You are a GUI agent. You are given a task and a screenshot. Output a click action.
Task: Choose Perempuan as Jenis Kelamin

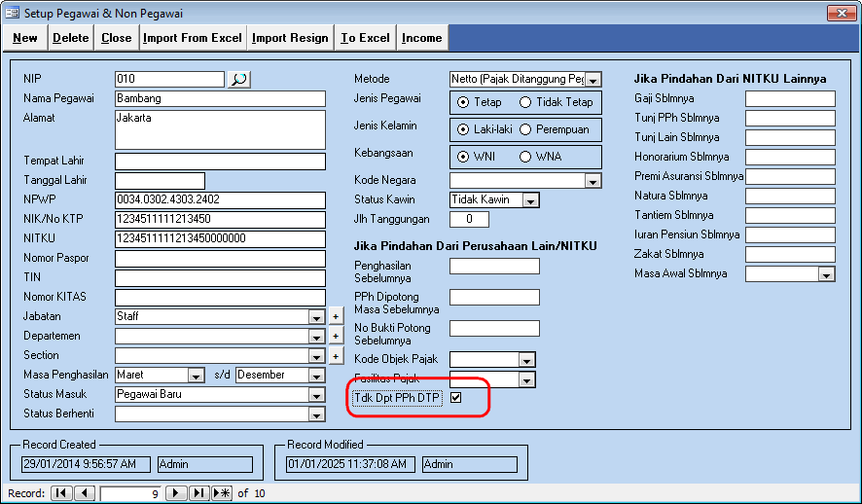pyautogui.click(x=526, y=129)
